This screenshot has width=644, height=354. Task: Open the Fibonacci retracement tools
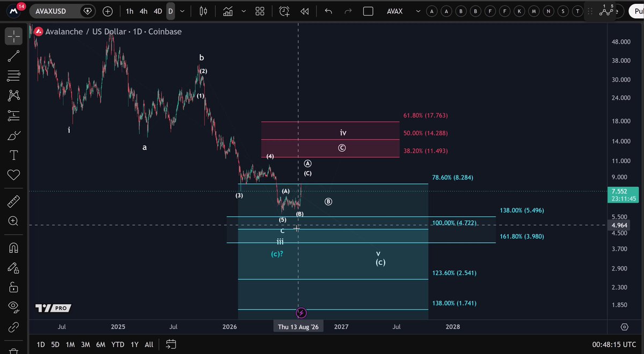pyautogui.click(x=13, y=76)
